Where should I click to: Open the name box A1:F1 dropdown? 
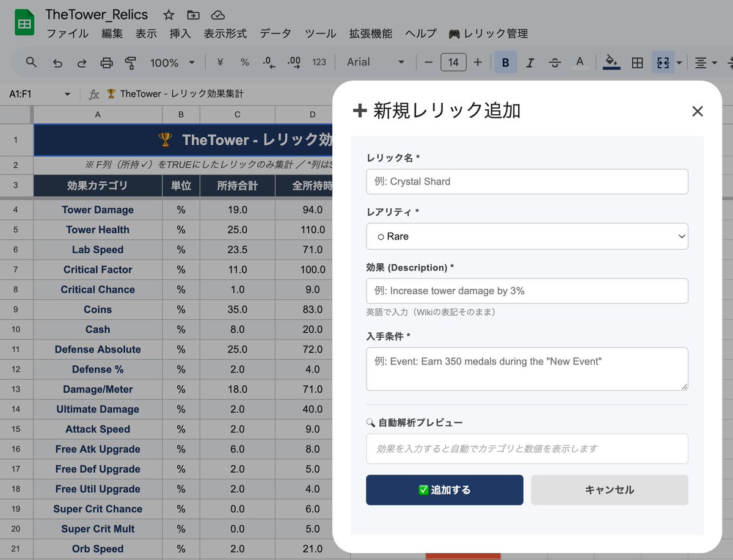click(x=67, y=94)
